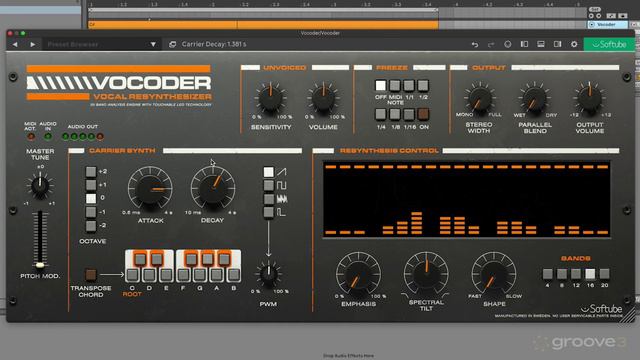
Task: Click the Output Volume knob
Action: point(589,98)
